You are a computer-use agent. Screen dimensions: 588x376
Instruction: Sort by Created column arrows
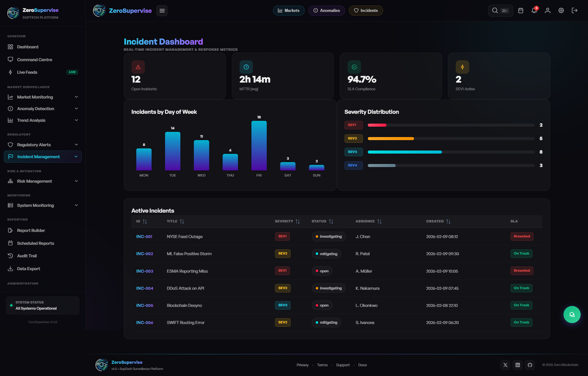pyautogui.click(x=448, y=221)
